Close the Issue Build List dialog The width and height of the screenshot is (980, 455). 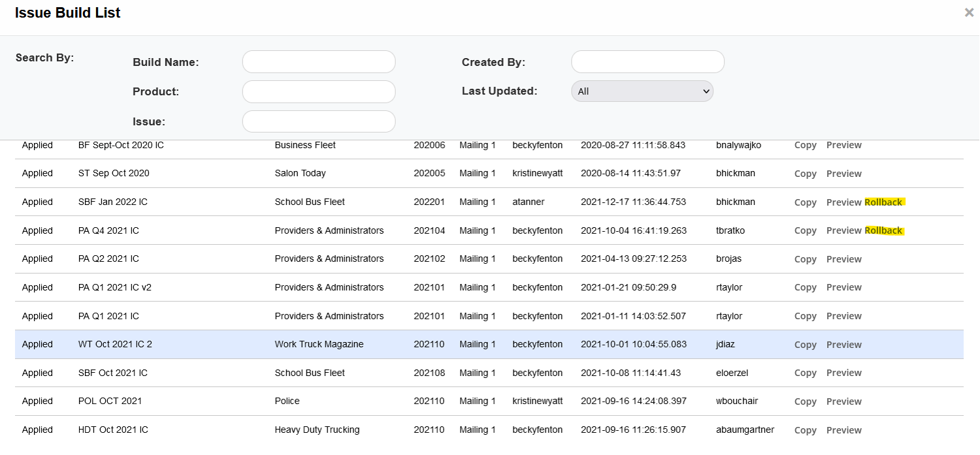pyautogui.click(x=969, y=13)
